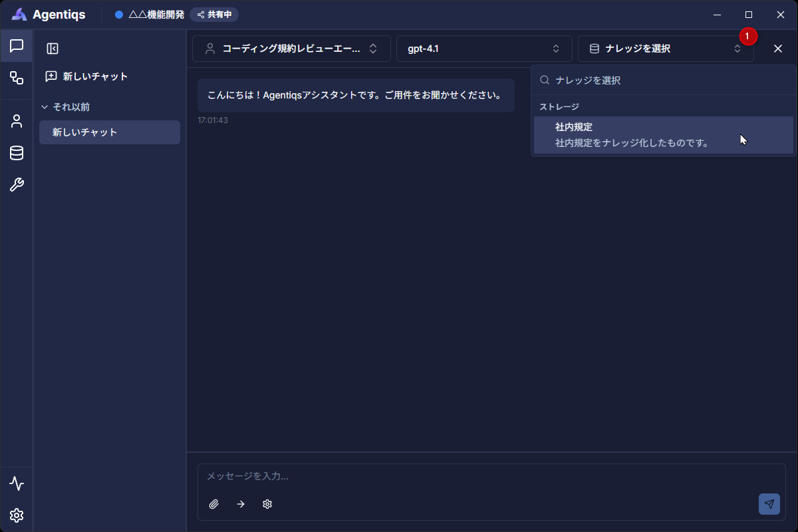798x532 pixels.
Task: Collapse the chat list side panel
Action: [x=53, y=49]
